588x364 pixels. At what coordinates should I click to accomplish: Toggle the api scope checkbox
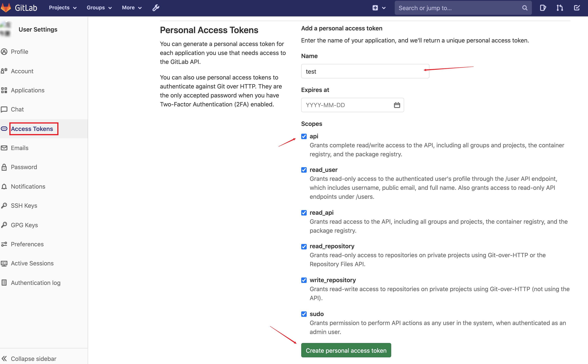click(304, 136)
